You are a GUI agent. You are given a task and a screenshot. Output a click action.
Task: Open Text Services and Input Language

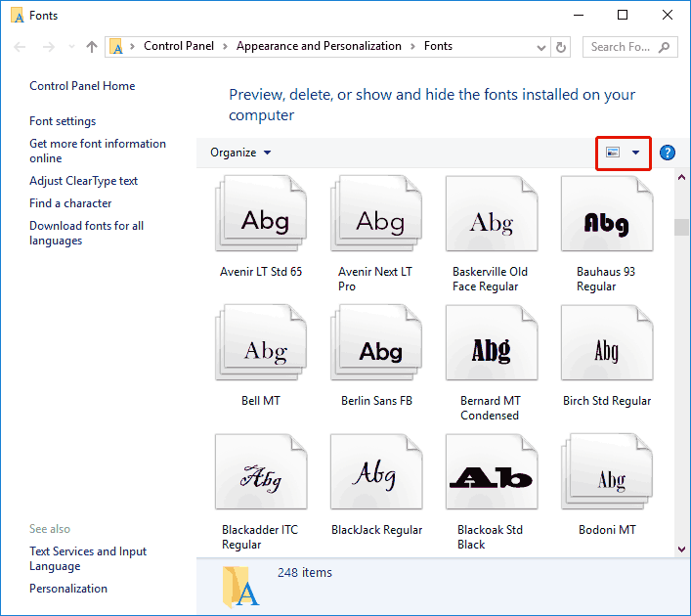coord(88,558)
